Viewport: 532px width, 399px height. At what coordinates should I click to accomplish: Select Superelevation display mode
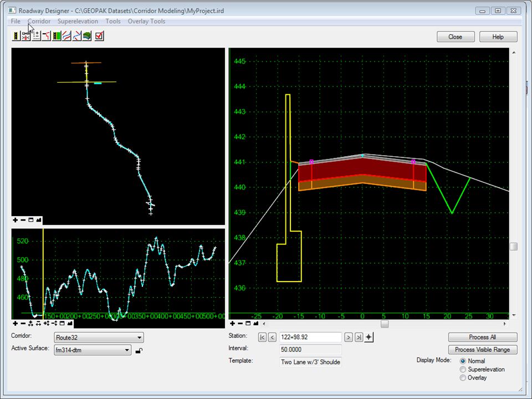pos(463,369)
